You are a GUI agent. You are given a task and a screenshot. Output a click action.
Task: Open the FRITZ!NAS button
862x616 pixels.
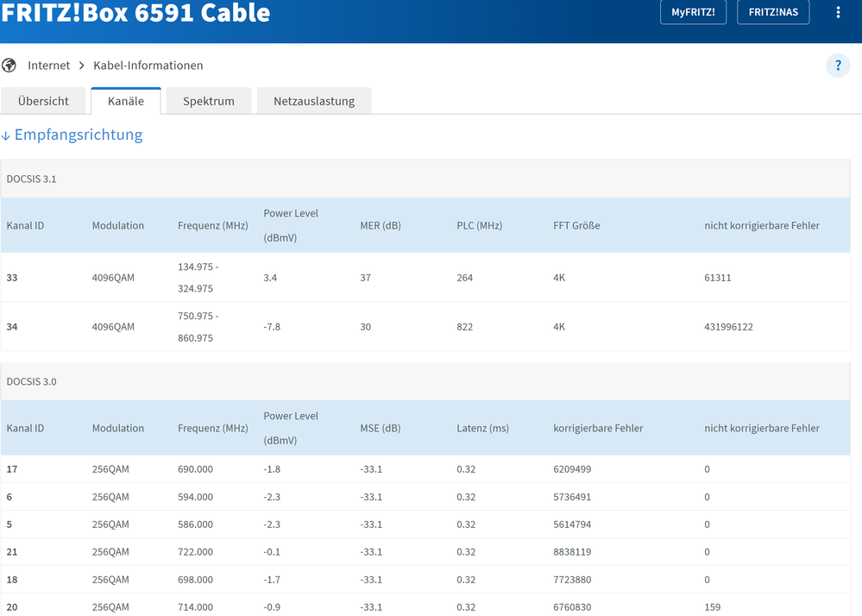[x=773, y=12]
